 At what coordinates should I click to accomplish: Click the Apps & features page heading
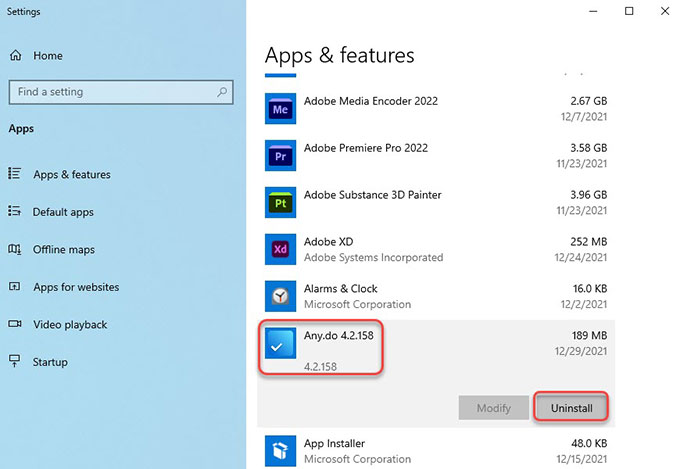click(340, 56)
